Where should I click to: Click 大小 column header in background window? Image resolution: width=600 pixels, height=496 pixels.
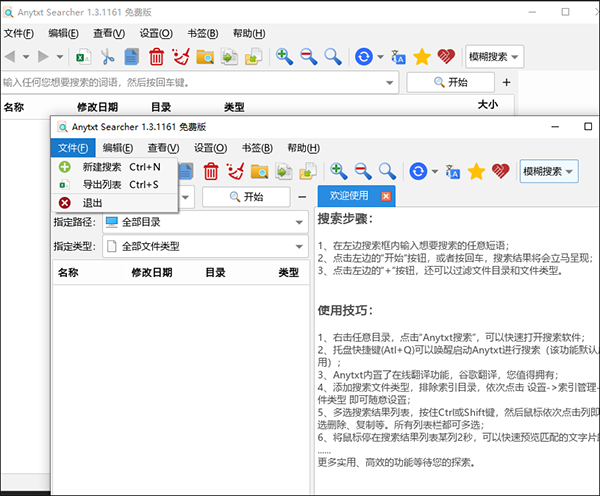pyautogui.click(x=488, y=104)
